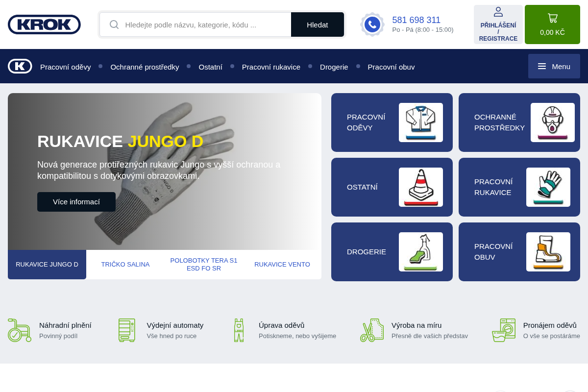
Task: Click the user account icon
Action: coord(498,12)
